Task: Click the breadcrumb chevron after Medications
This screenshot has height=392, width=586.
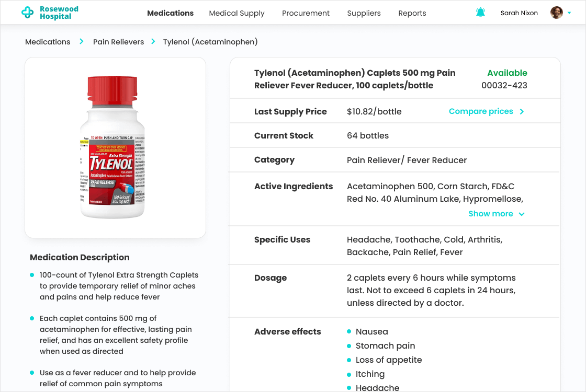Action: [x=82, y=41]
